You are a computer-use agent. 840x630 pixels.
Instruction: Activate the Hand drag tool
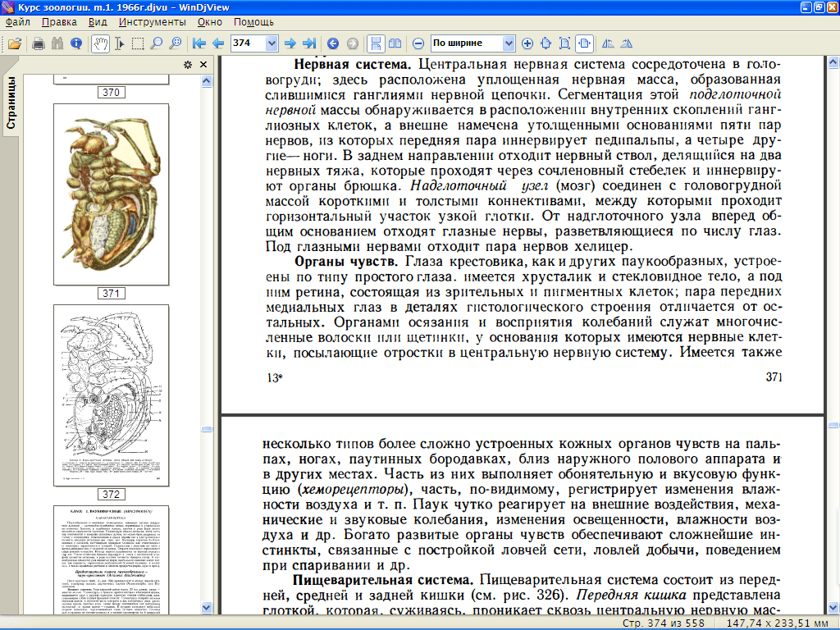point(100,43)
